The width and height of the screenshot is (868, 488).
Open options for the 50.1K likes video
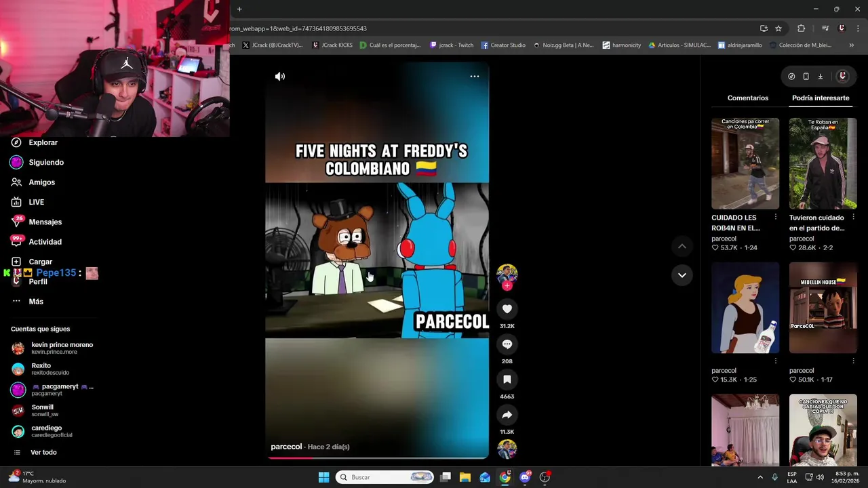tap(853, 361)
